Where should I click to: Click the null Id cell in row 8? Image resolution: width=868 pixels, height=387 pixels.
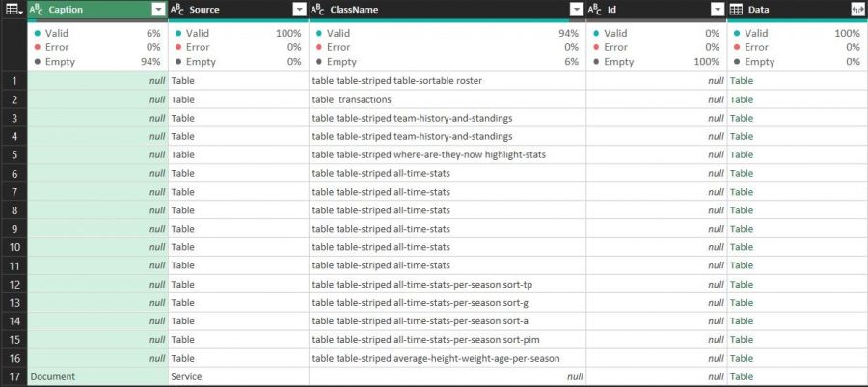pos(657,210)
